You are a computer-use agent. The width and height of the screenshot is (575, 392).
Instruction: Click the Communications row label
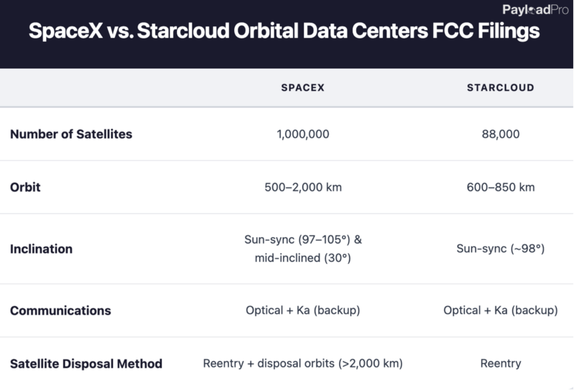(x=61, y=311)
